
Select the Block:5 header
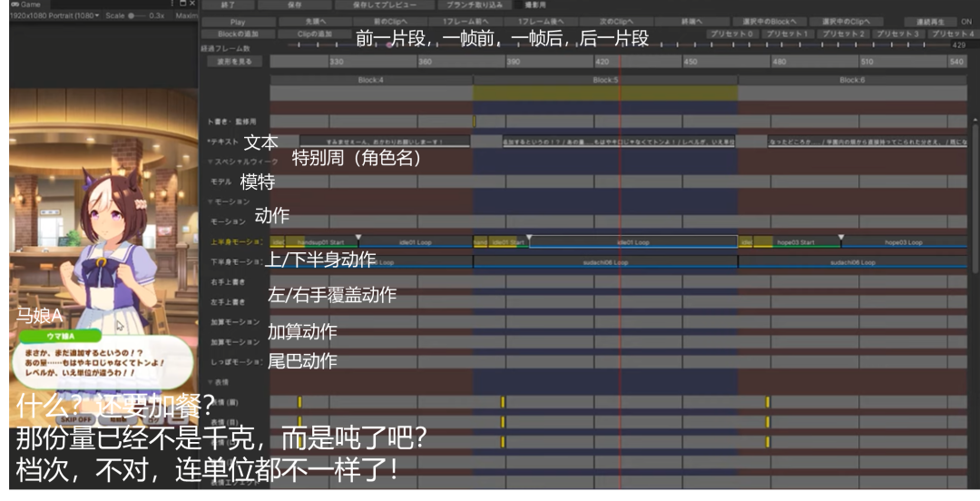[x=605, y=80]
